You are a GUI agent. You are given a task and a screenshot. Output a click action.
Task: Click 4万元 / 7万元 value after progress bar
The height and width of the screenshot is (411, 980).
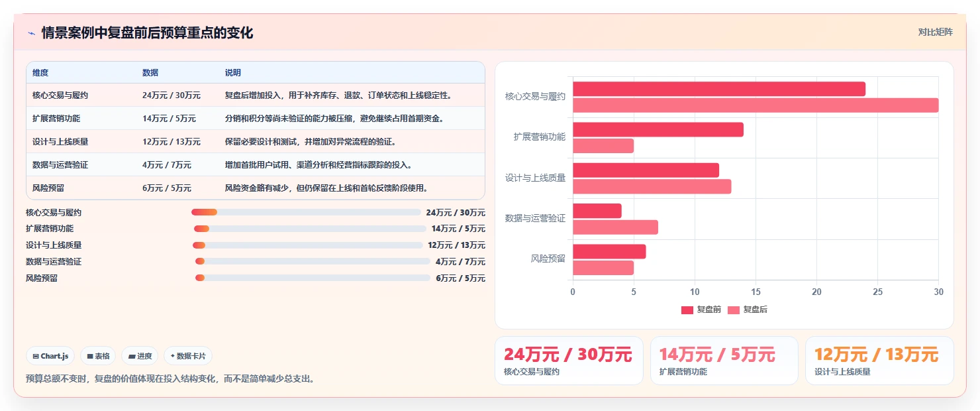[460, 262]
